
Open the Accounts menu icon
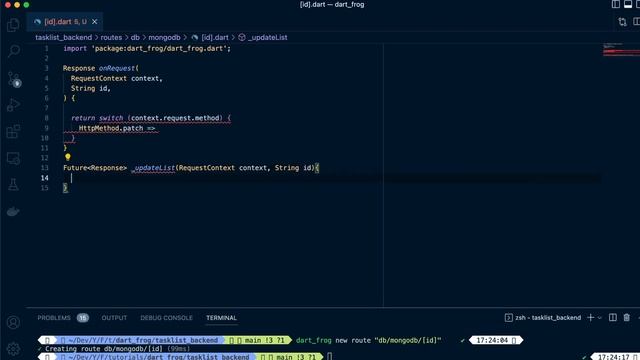click(x=13, y=322)
